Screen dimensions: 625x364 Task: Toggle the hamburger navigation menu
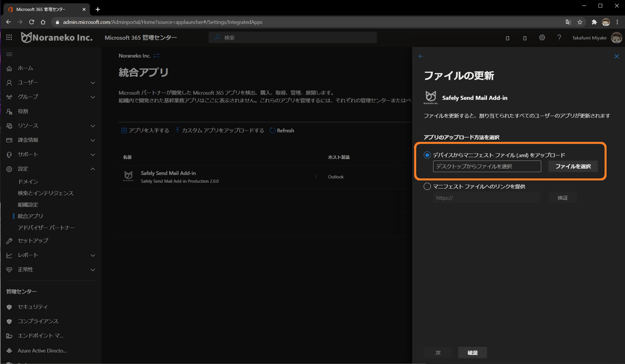(x=9, y=55)
